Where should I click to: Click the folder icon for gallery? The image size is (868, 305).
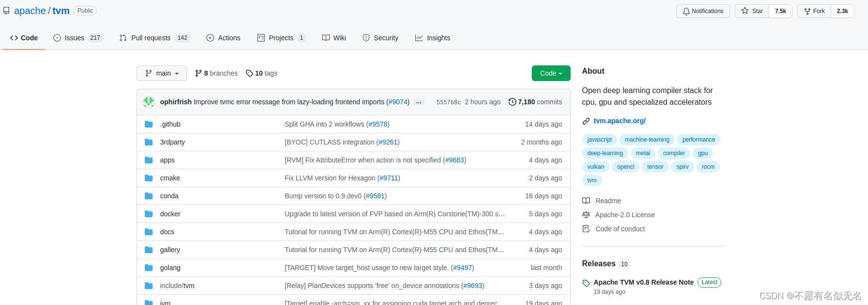pyautogui.click(x=149, y=250)
